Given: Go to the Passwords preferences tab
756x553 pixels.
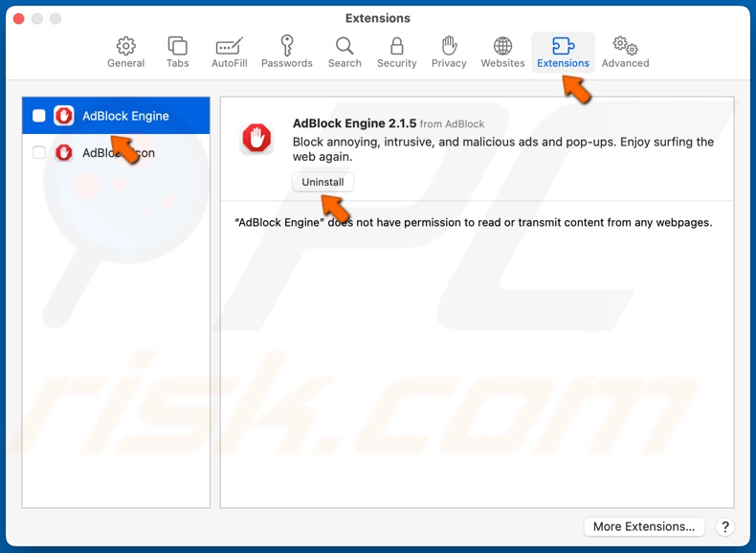Looking at the screenshot, I should 287,52.
